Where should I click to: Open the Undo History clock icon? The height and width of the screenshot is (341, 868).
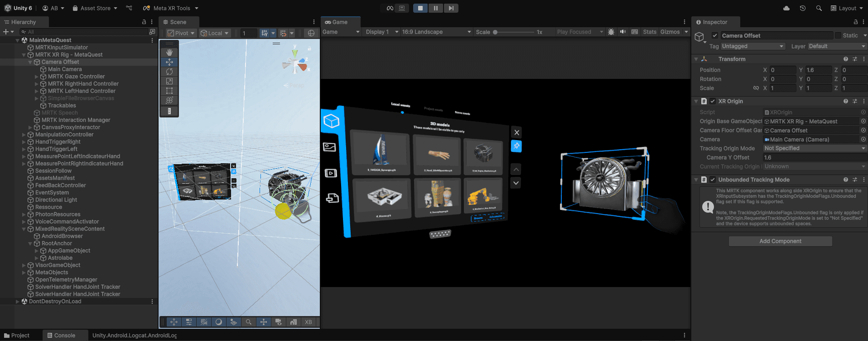tap(802, 8)
